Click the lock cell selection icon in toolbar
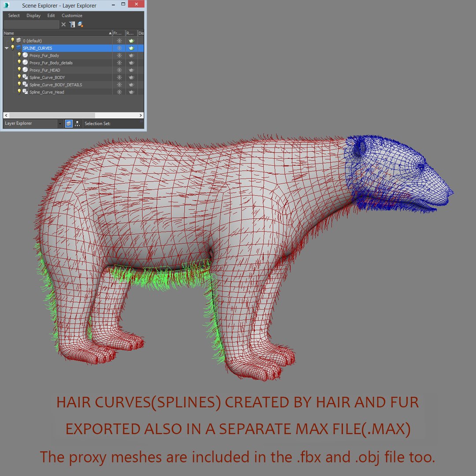 click(x=72, y=24)
